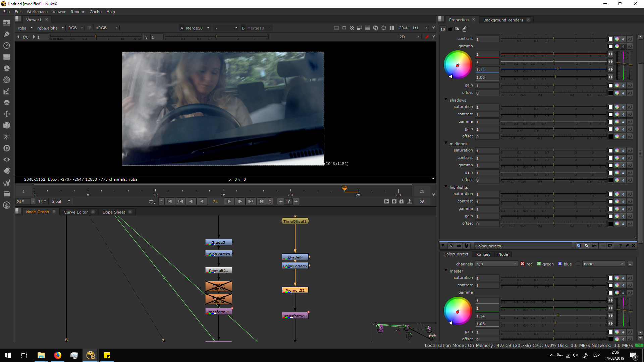Open the 3D nodes cube icon
Image resolution: width=644 pixels, height=362 pixels.
pyautogui.click(x=6, y=125)
